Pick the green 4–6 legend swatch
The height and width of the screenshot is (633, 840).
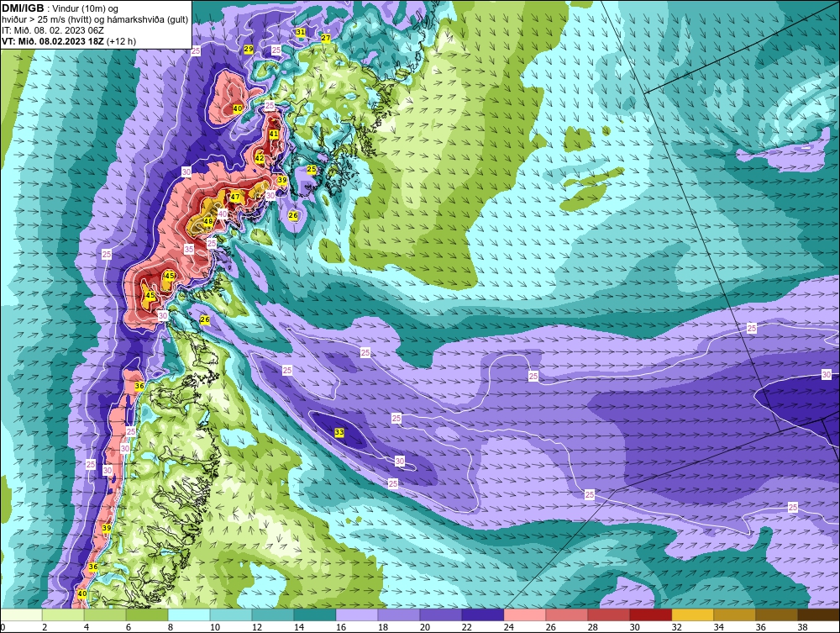point(105,615)
